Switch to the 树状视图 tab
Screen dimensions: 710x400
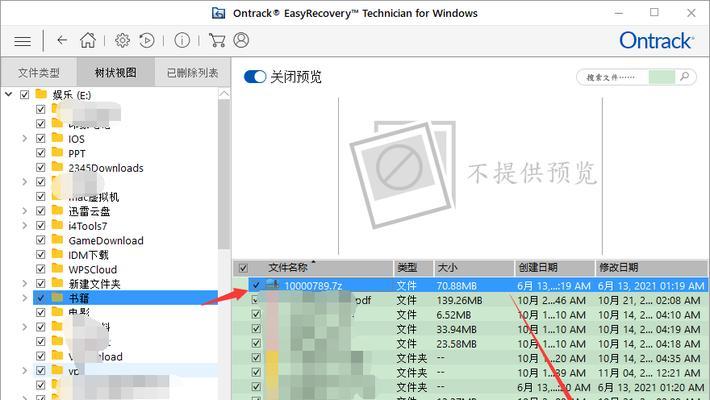click(116, 72)
